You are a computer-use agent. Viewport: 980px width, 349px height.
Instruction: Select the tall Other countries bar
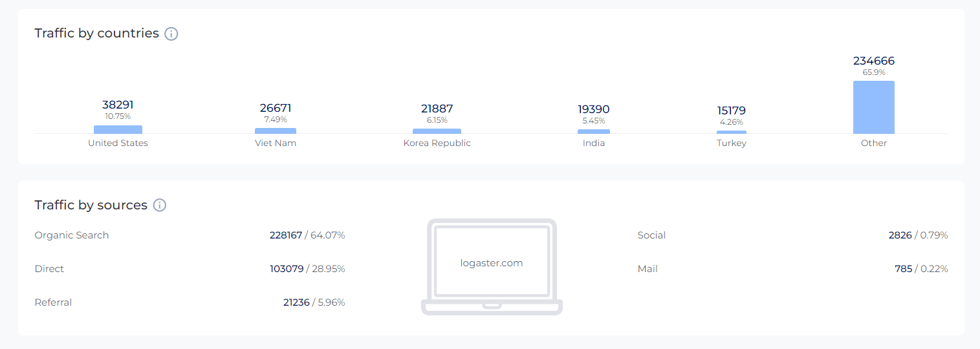[874, 107]
